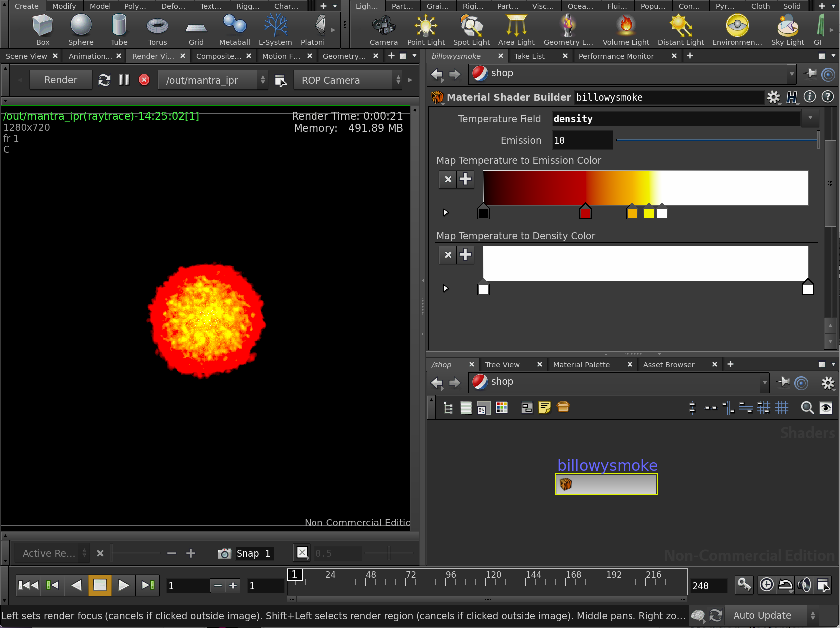840x628 pixels.
Task: Click the Render button
Action: point(61,80)
